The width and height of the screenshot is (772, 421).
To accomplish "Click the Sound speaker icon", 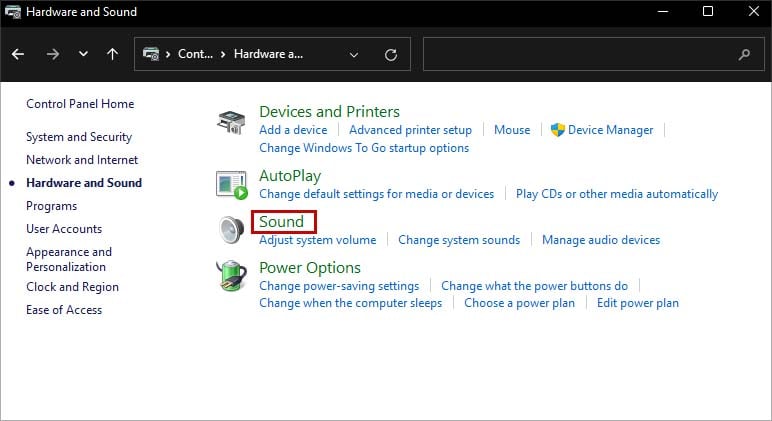I will coord(231,230).
